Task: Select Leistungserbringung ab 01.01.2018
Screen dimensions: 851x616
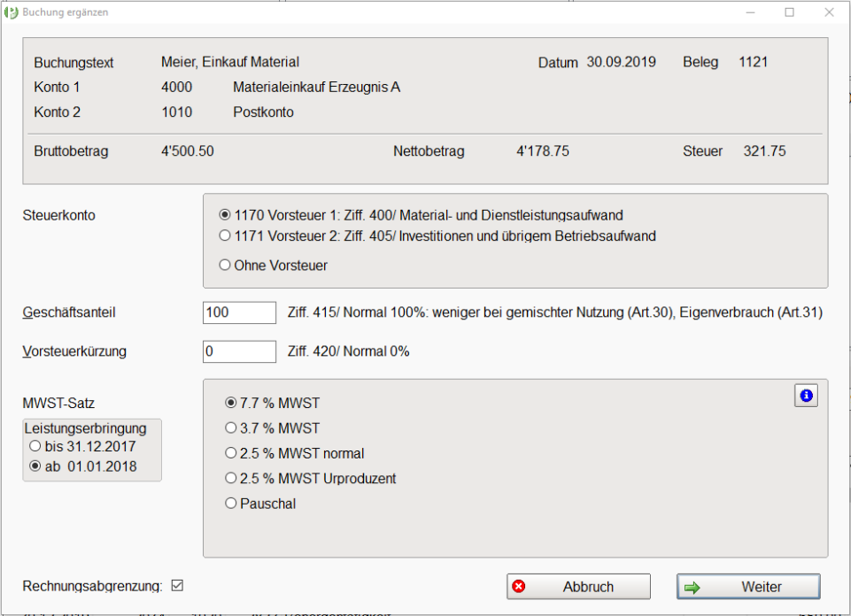Action: 35,466
